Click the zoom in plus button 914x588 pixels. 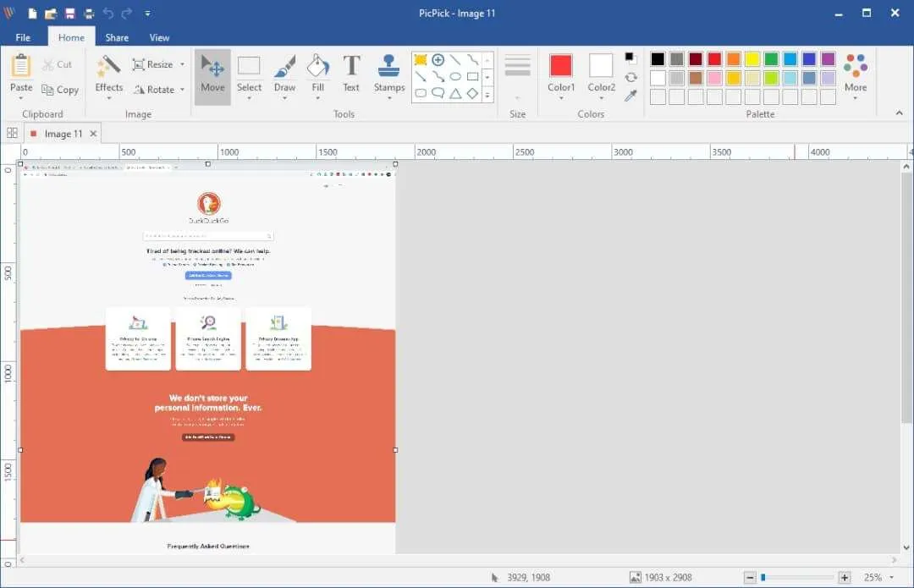tap(845, 578)
